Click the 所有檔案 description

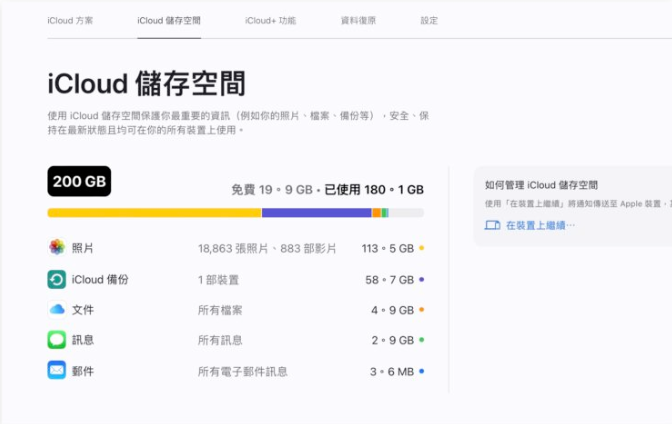point(220,310)
